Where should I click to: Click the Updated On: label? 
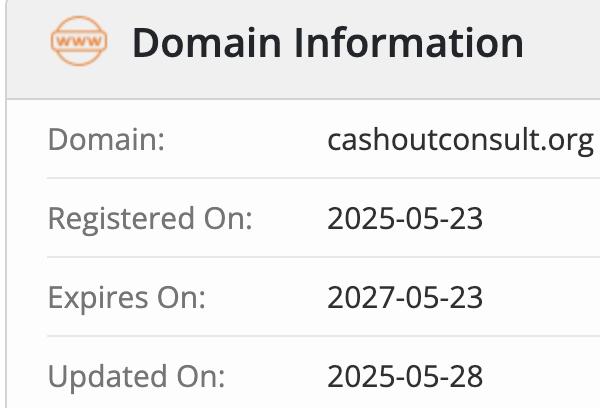tap(136, 377)
